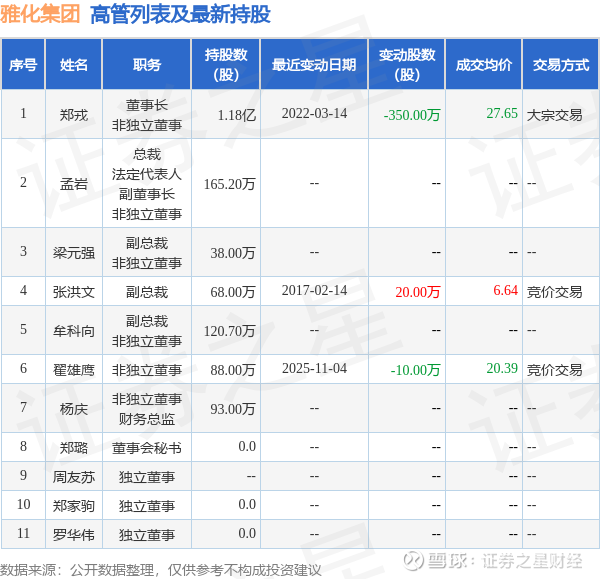Click the name 郑家驹

pyautogui.click(x=73, y=506)
